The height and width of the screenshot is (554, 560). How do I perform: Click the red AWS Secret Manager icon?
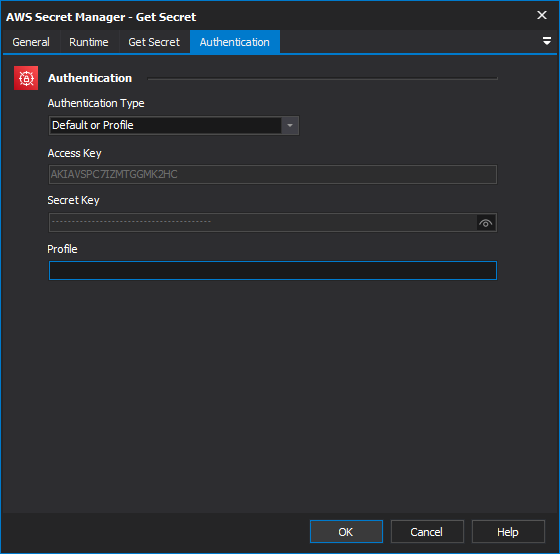(26, 78)
